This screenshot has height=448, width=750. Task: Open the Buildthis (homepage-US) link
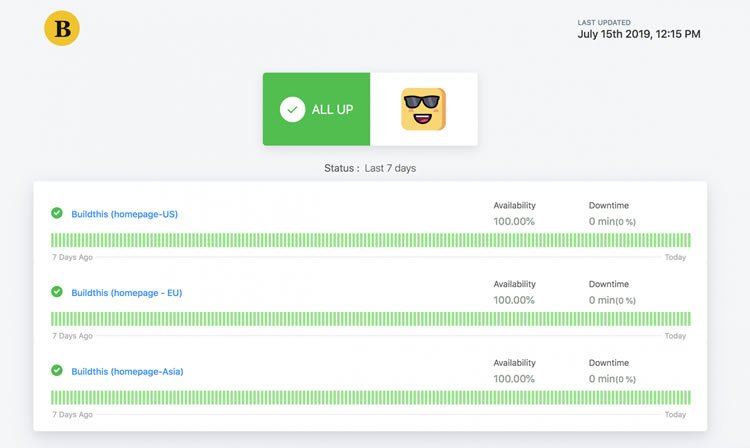124,214
